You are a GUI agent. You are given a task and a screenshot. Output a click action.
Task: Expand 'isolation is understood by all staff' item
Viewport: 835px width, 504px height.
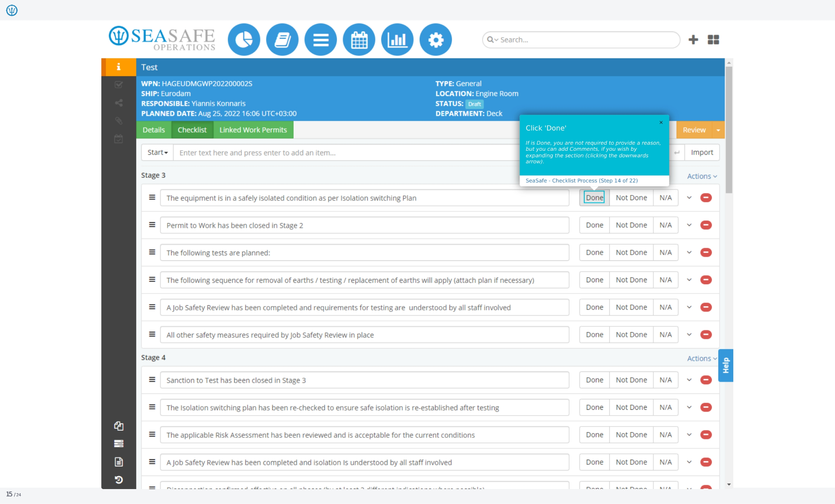689,462
